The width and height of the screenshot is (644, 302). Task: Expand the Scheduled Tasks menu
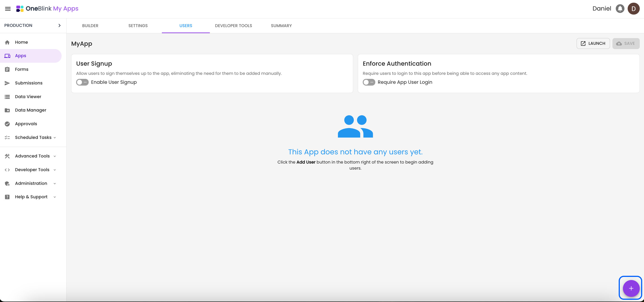pyautogui.click(x=33, y=137)
